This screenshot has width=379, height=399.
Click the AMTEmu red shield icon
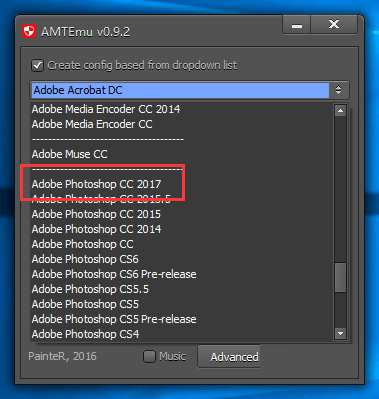point(29,32)
